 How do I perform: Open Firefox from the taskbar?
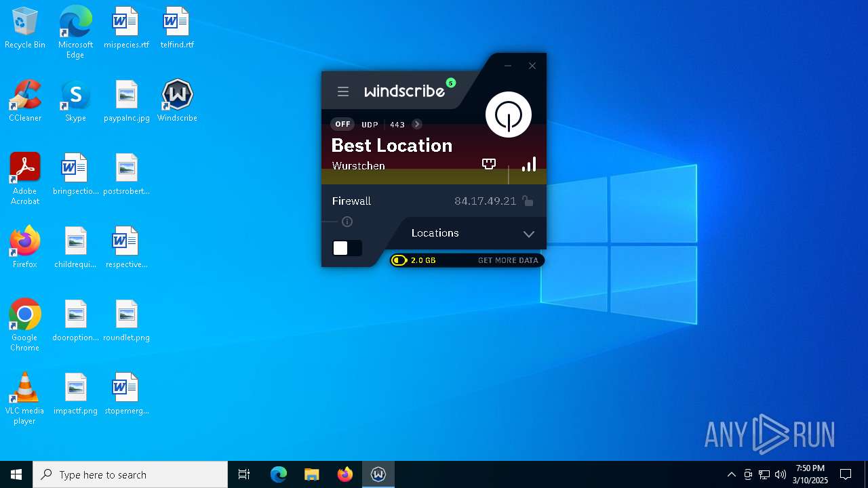coord(345,474)
